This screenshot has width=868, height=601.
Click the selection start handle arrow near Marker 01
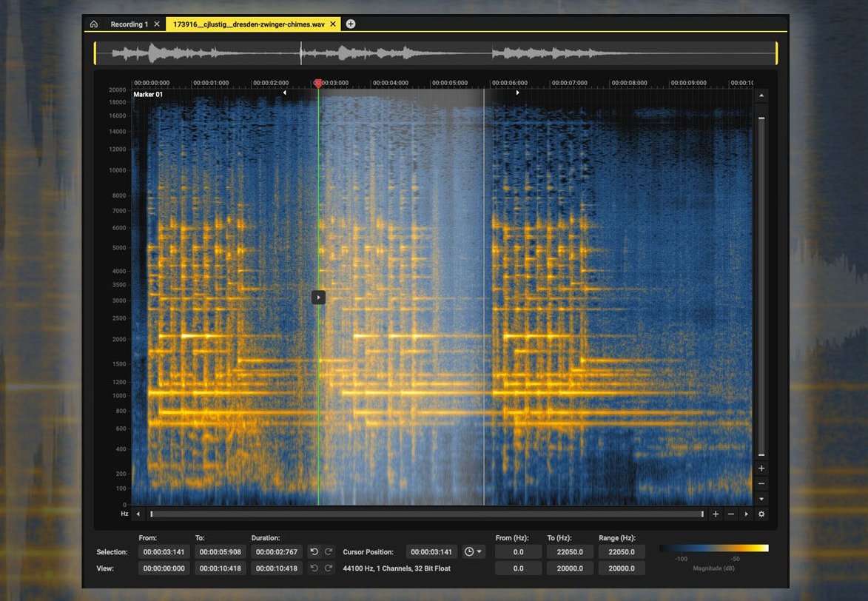[x=285, y=93]
